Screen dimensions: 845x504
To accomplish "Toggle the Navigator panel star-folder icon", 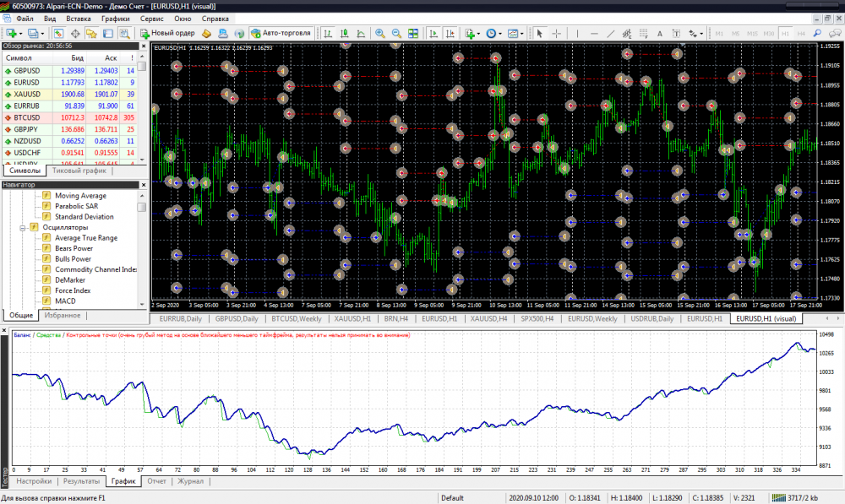I will (x=91, y=34).
